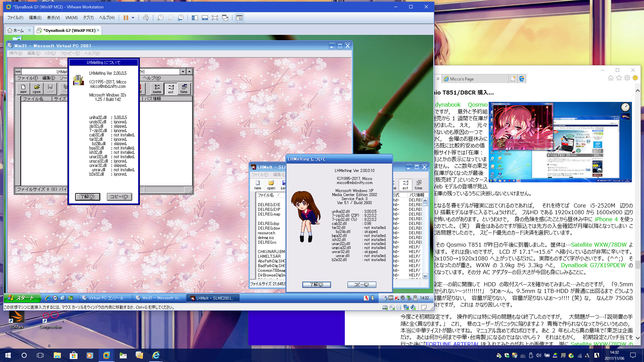Open the 表示(V) menu in VMware Workstation

pos(53,18)
